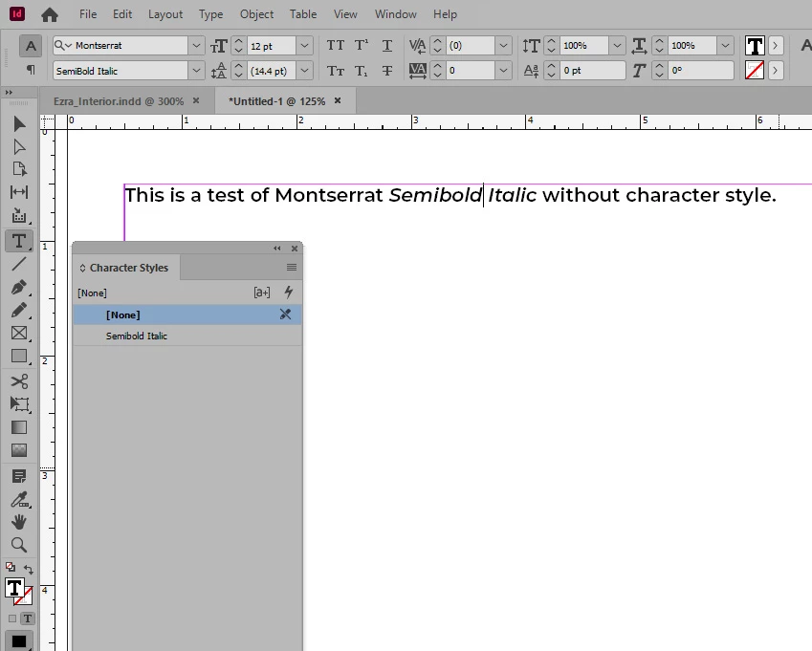
Task: Select the Zoom tool
Action: [x=19, y=545]
